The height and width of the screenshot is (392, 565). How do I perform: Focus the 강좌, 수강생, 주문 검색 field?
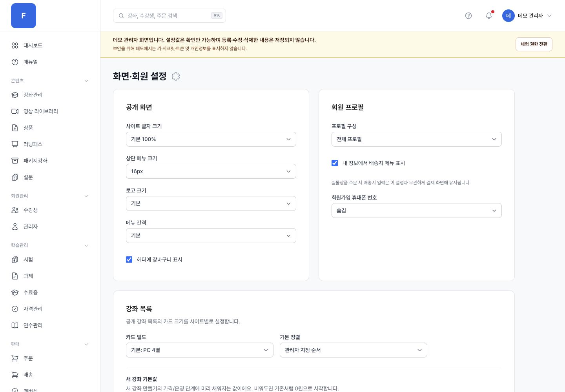pos(169,16)
